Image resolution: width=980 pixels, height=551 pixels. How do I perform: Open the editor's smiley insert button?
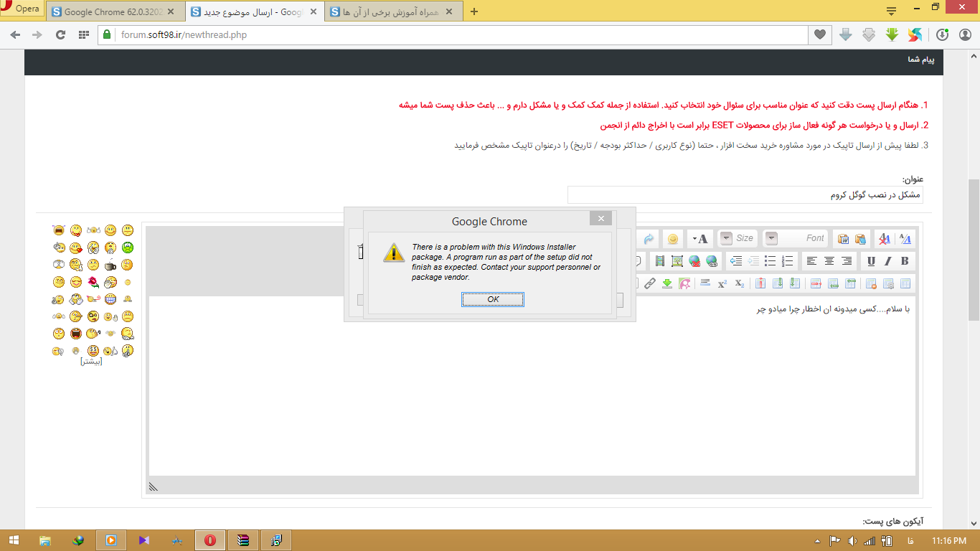672,239
